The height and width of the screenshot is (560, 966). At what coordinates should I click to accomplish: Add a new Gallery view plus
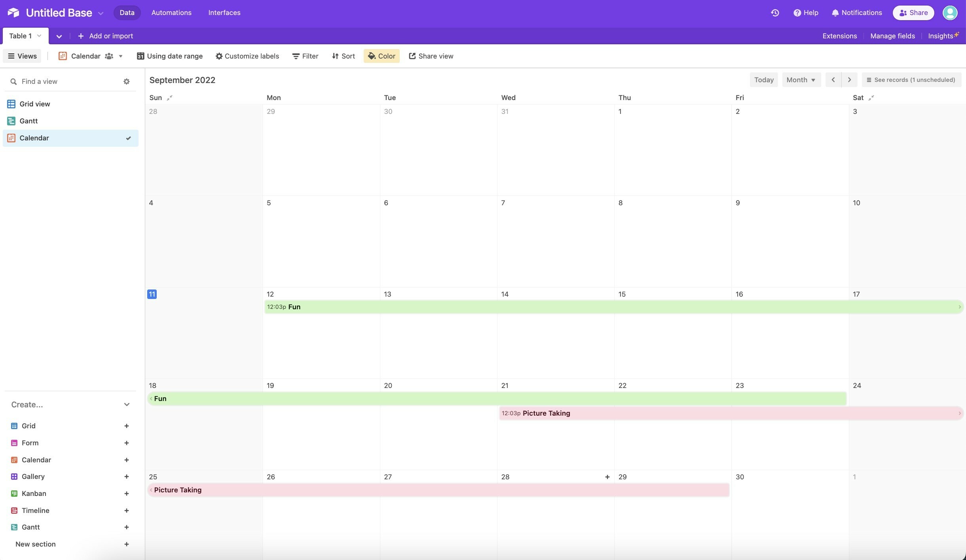tap(127, 477)
